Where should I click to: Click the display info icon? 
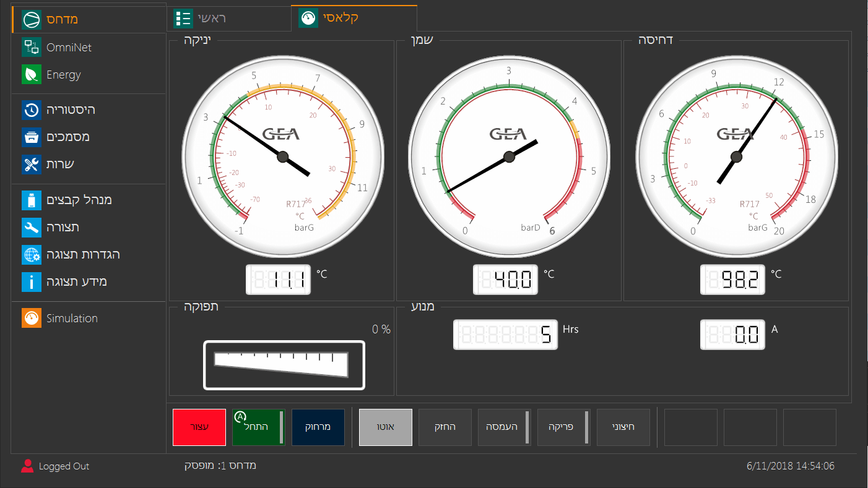pyautogui.click(x=32, y=281)
